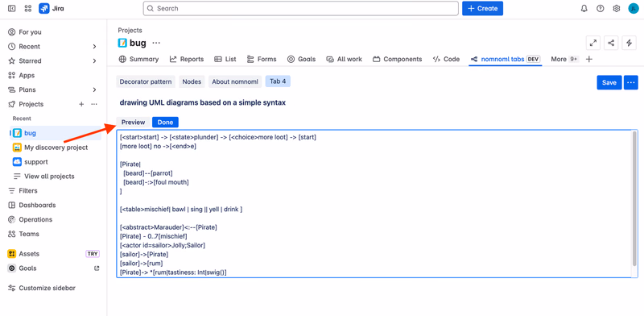Select Tab 4
The image size is (644, 316).
[278, 81]
